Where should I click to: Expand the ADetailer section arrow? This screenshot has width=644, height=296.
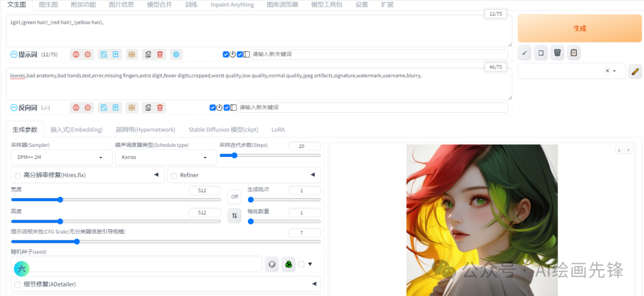click(314, 283)
